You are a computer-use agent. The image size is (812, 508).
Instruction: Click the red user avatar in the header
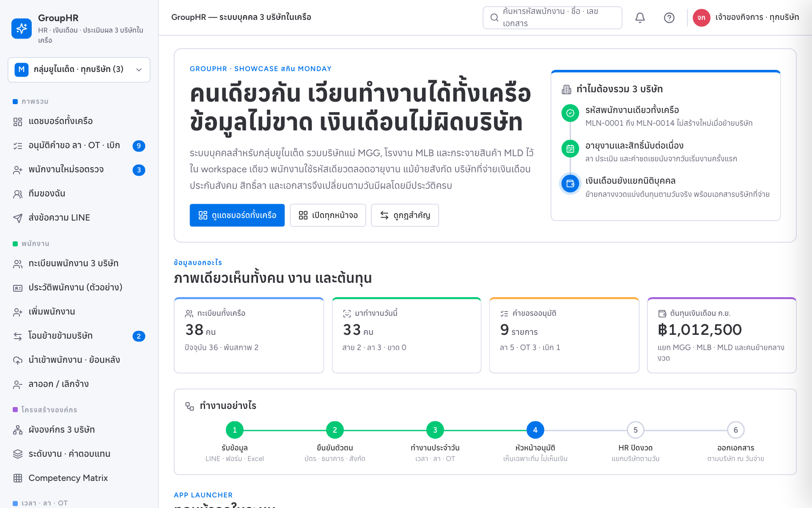coord(701,17)
